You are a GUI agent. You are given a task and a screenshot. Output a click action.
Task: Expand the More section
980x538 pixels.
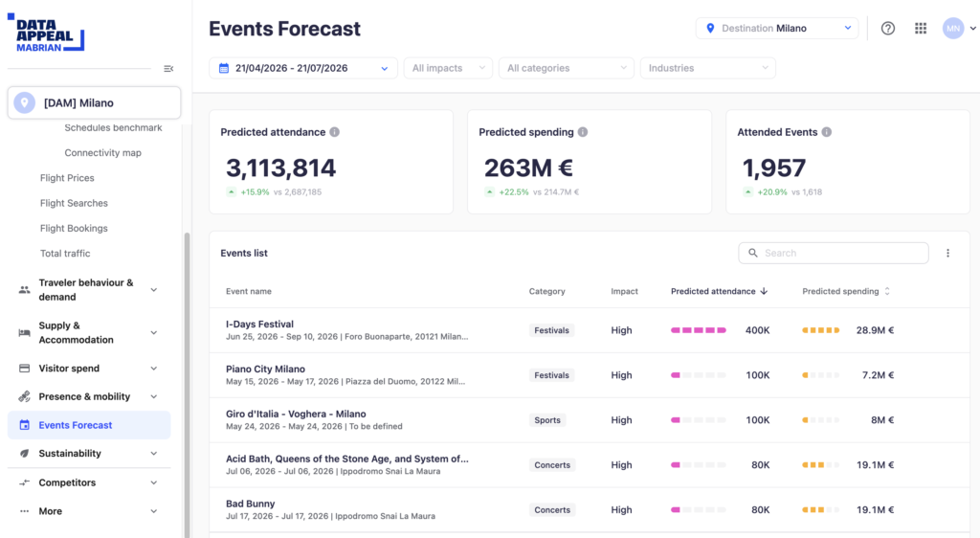click(154, 511)
